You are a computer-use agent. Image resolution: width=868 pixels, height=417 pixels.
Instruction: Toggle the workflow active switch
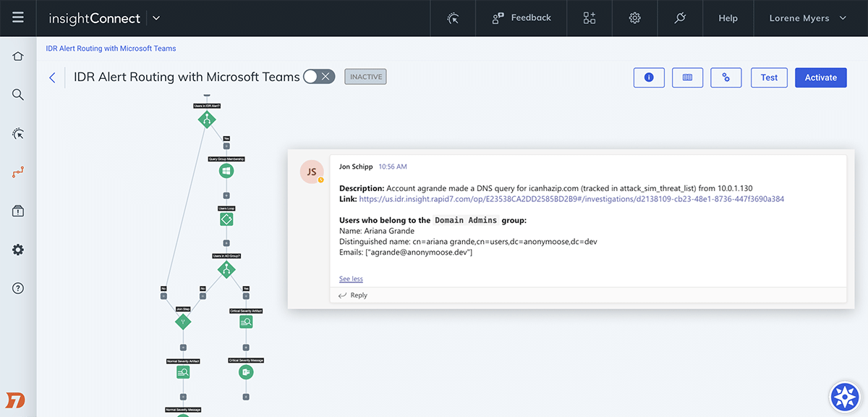tap(319, 77)
